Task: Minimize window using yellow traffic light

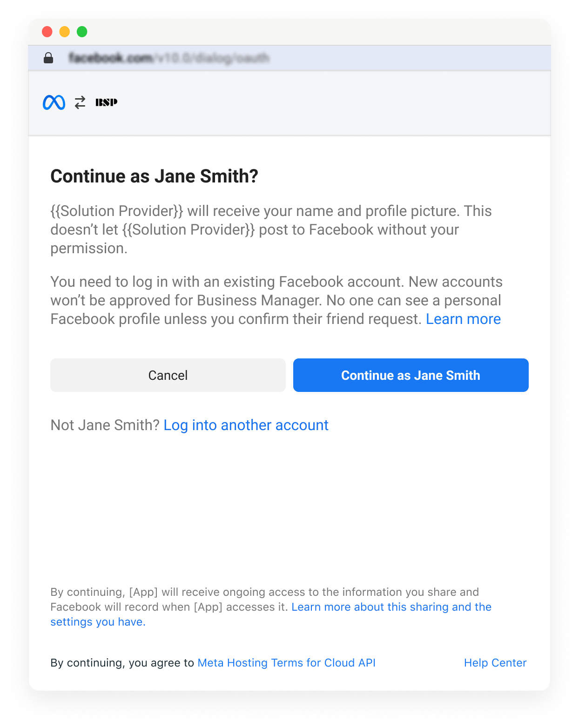Action: (x=65, y=32)
